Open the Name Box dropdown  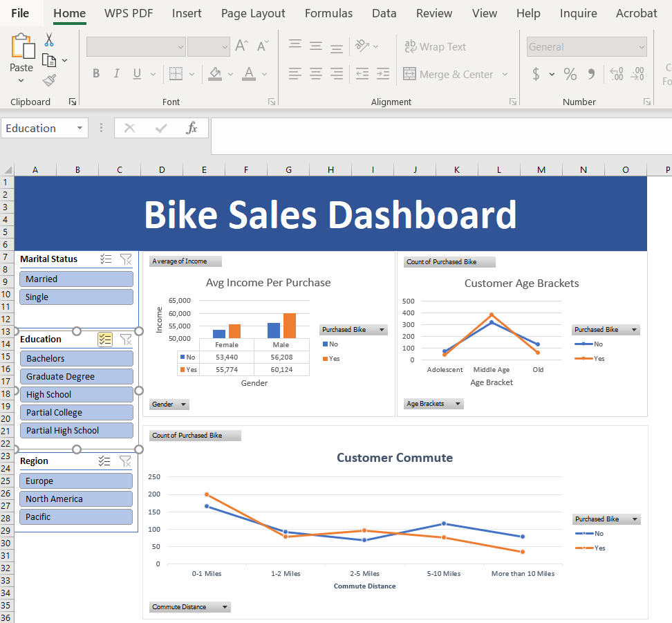(x=80, y=128)
